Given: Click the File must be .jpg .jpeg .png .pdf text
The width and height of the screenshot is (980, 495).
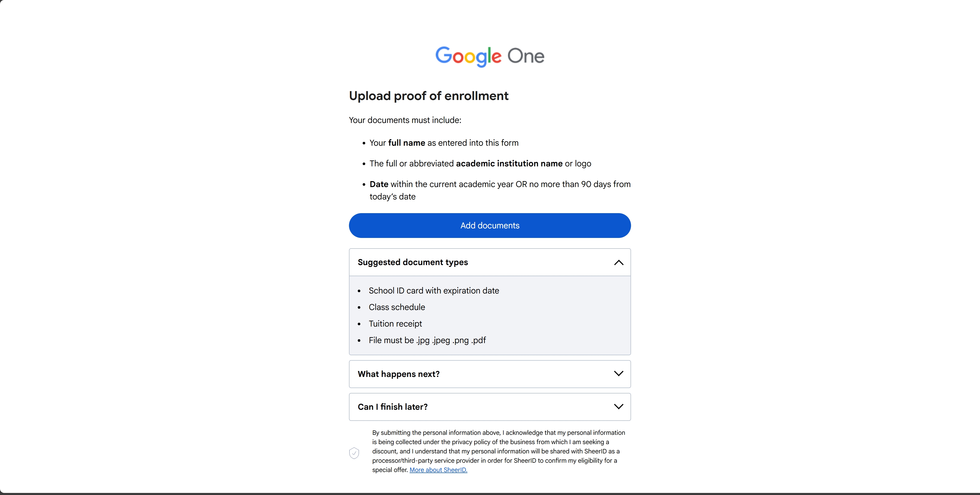Looking at the screenshot, I should point(427,340).
